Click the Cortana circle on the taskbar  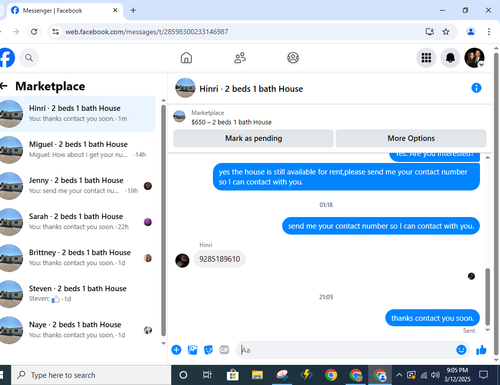coord(183,375)
